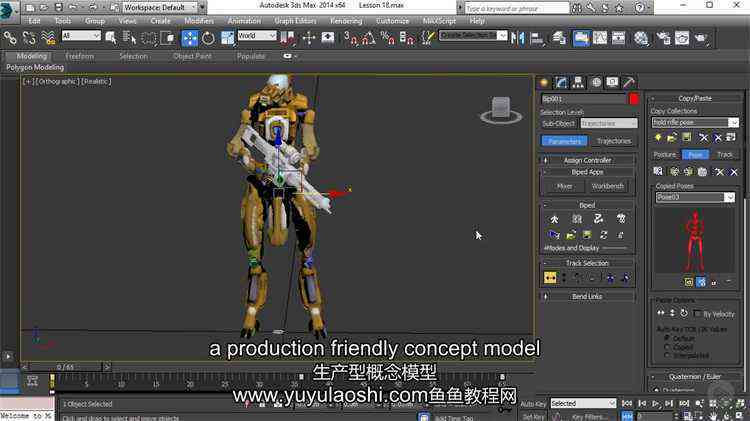
Task: Select the Select and Move tool
Action: pos(189,38)
